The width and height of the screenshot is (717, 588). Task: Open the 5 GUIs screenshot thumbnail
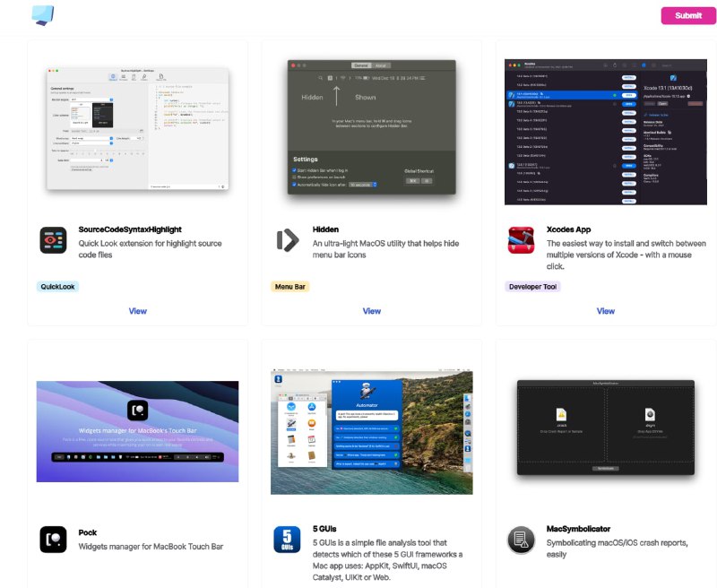pyautogui.click(x=372, y=431)
